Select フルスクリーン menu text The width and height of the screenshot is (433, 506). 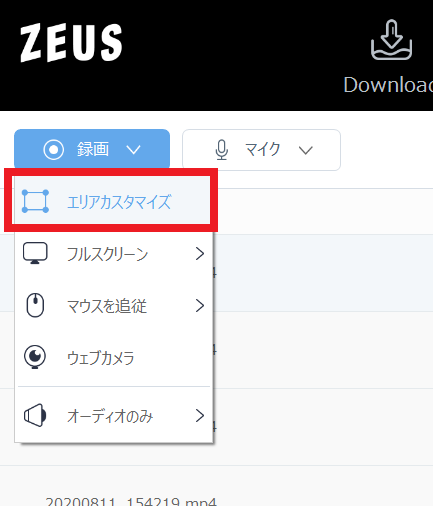tap(107, 254)
